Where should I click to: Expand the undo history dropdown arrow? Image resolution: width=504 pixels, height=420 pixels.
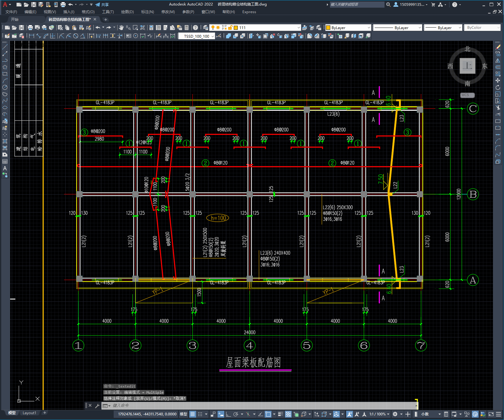pos(76,5)
